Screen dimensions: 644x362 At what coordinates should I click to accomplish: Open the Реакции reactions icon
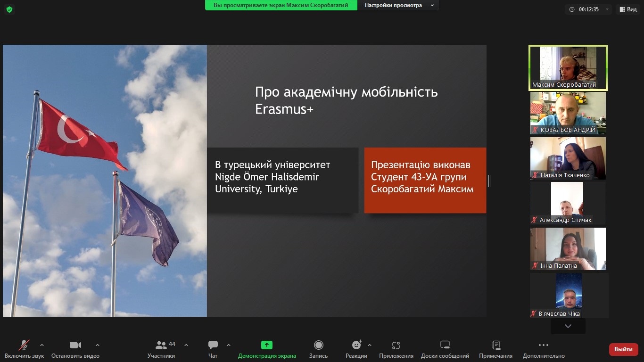coord(356,345)
